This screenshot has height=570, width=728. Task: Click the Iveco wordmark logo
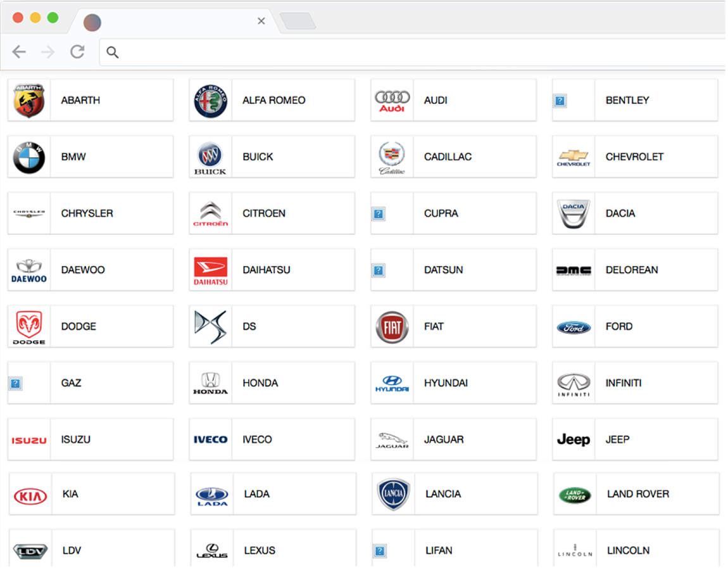click(210, 440)
